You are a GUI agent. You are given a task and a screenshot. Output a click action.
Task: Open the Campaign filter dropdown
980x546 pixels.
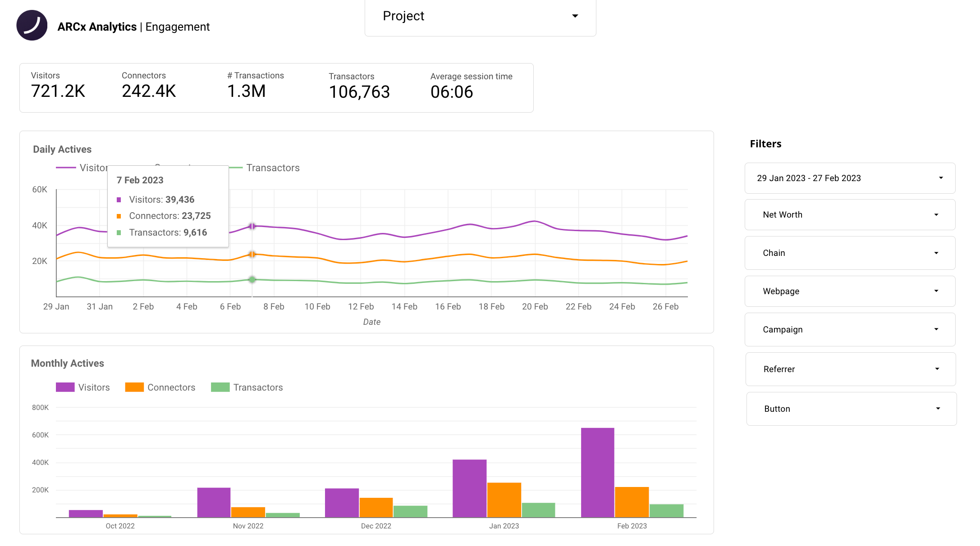[850, 329]
